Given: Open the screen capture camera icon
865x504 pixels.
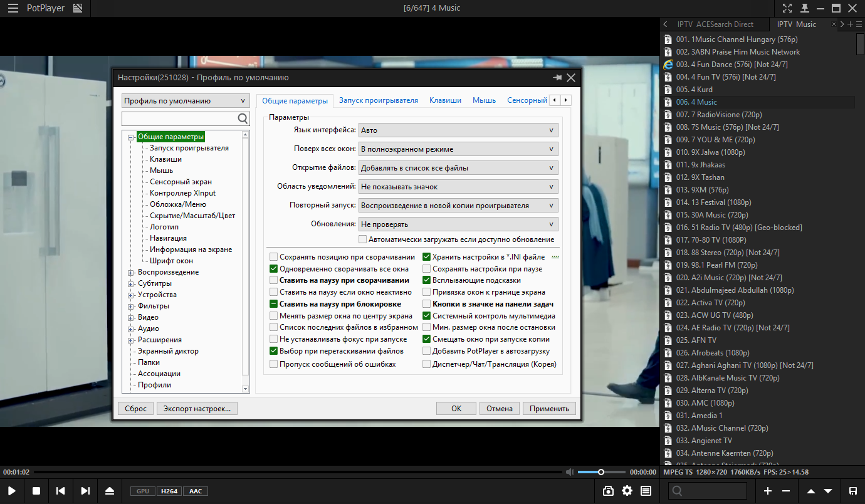Looking at the screenshot, I should tap(608, 491).
